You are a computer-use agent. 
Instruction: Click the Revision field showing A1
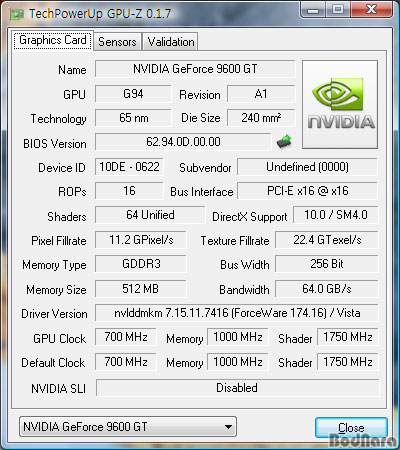click(261, 94)
